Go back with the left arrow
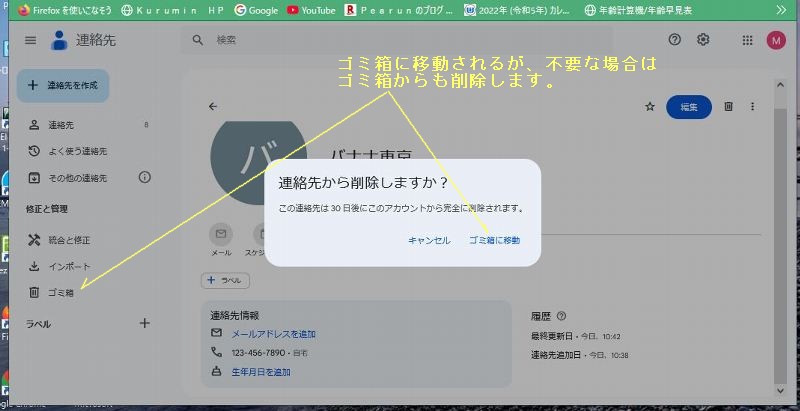800x411 pixels. click(212, 106)
